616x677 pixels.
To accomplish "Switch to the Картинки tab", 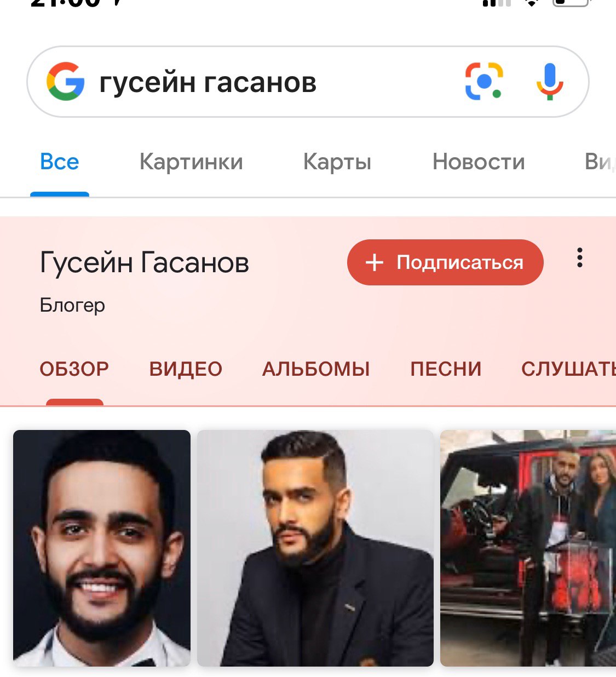I will pos(191,162).
